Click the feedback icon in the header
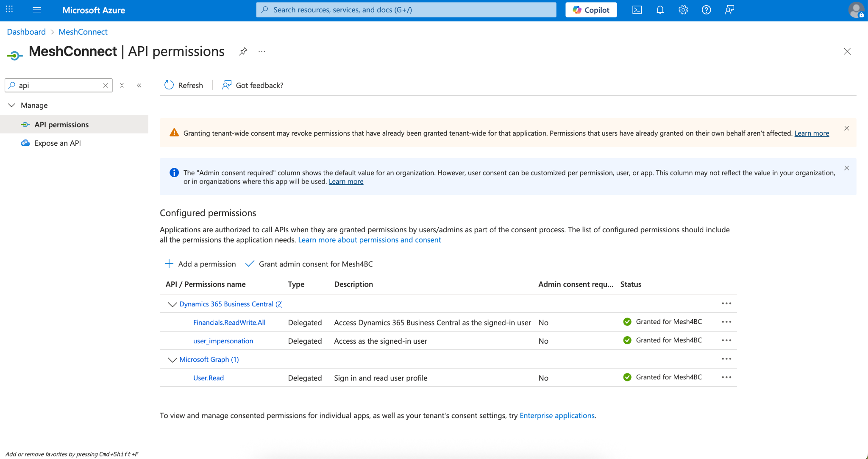Viewport: 868px width, 459px height. pyautogui.click(x=729, y=10)
